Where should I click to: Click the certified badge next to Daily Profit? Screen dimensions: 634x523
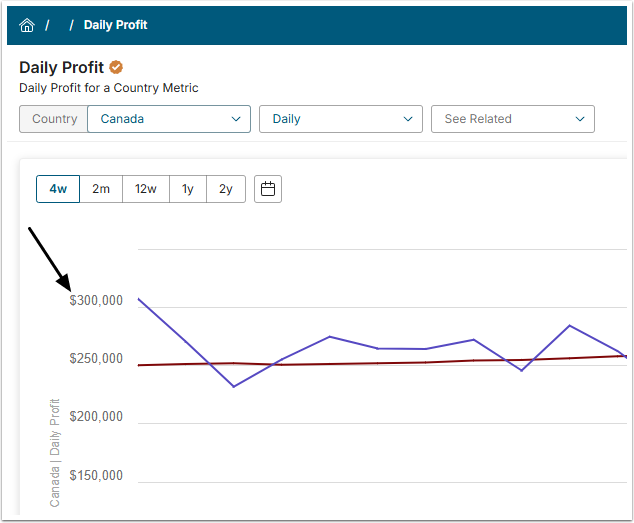pos(116,68)
